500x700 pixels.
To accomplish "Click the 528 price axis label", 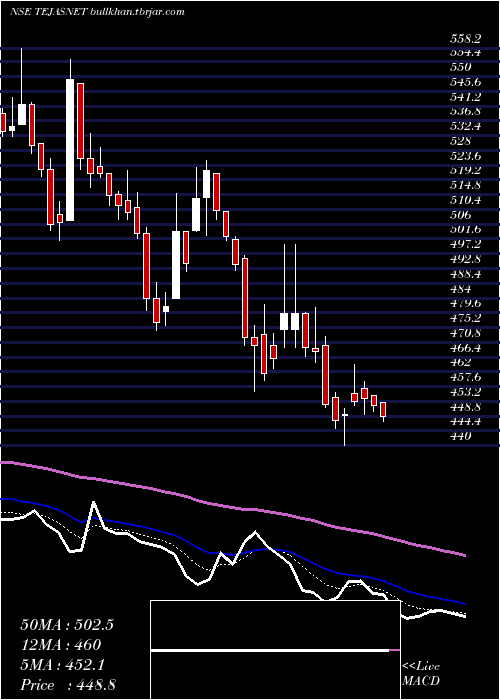I will coord(461,141).
